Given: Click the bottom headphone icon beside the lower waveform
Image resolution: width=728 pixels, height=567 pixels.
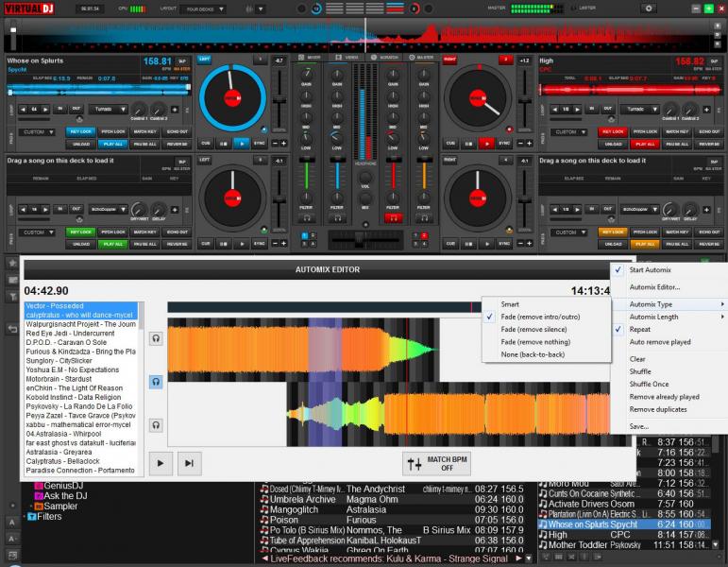Looking at the screenshot, I should pyautogui.click(x=156, y=425).
